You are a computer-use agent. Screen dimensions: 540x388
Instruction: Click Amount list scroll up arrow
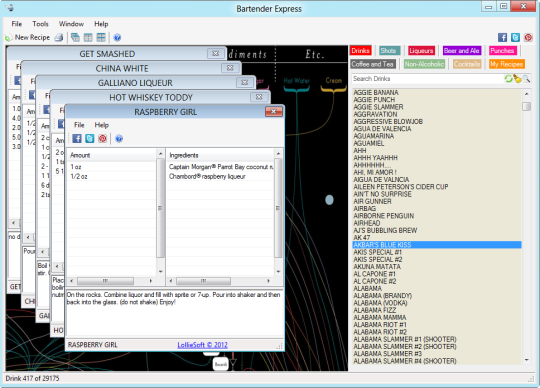coord(160,154)
